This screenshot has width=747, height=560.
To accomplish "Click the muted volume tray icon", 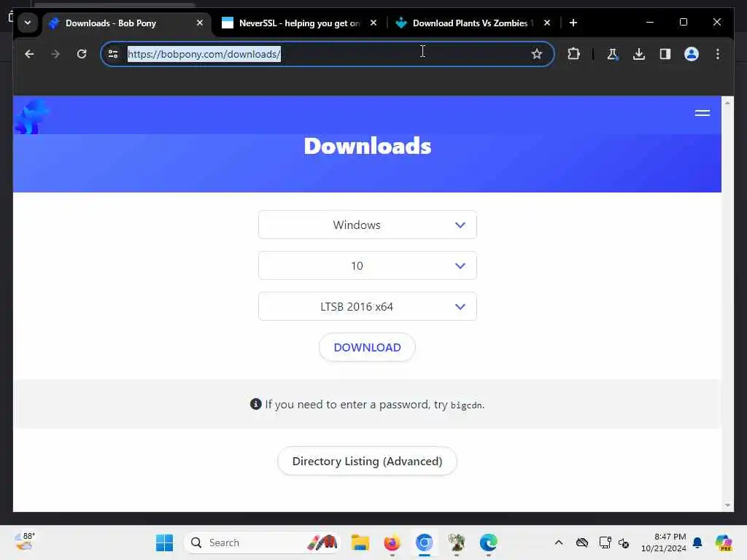I will tap(624, 542).
